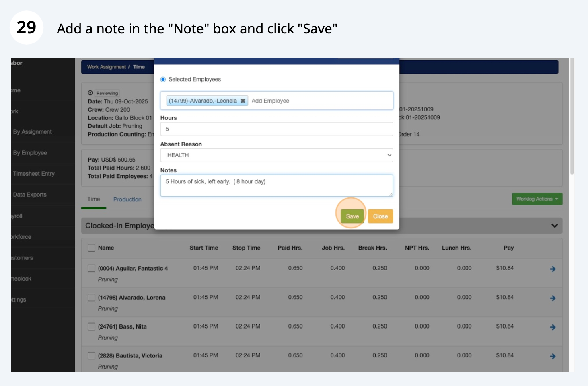Check the box for Aguilar, Fantastic 4
The image size is (588, 386).
(92, 268)
